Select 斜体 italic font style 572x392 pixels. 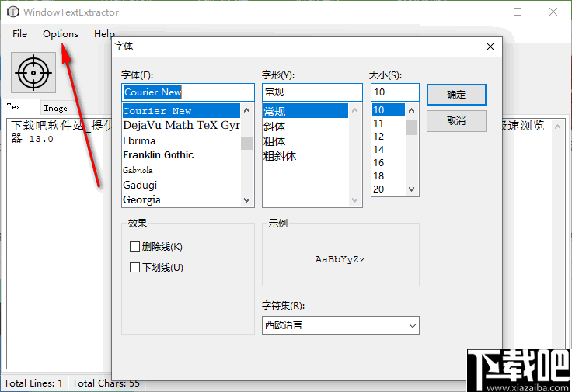click(x=305, y=127)
